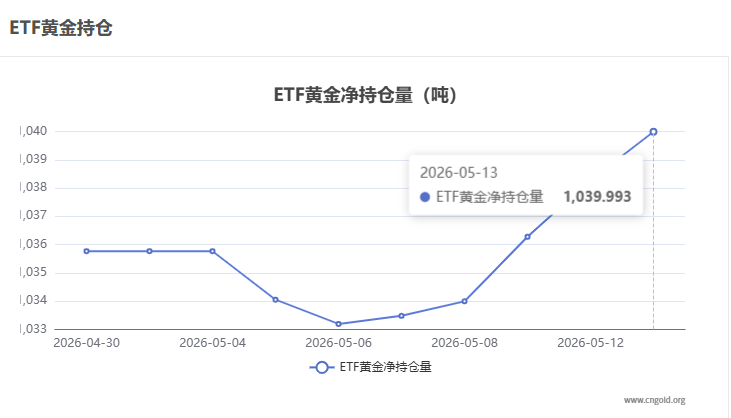Image resolution: width=731 pixels, height=418 pixels.
Task: Click the tooltip date 2026-05-13
Action: (459, 173)
